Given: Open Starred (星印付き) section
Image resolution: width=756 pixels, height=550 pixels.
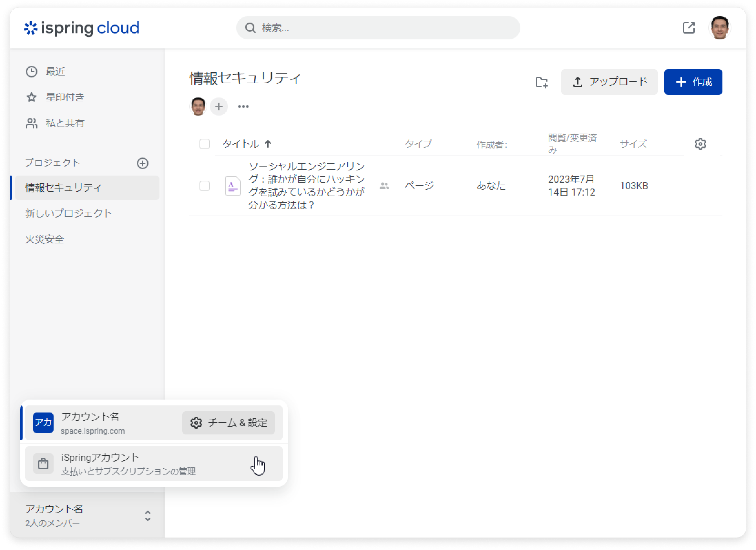Looking at the screenshot, I should coord(65,97).
